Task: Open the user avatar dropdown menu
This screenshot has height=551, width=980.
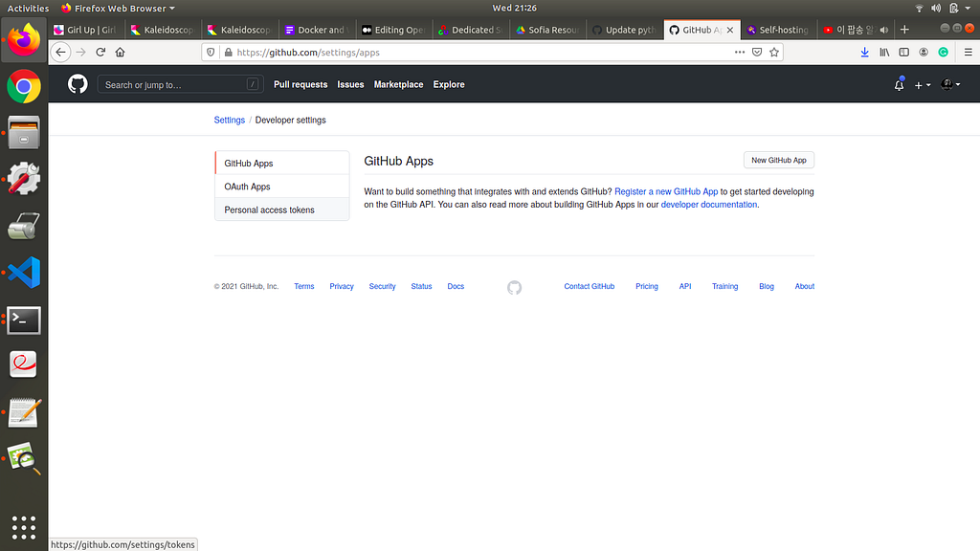Action: [950, 84]
